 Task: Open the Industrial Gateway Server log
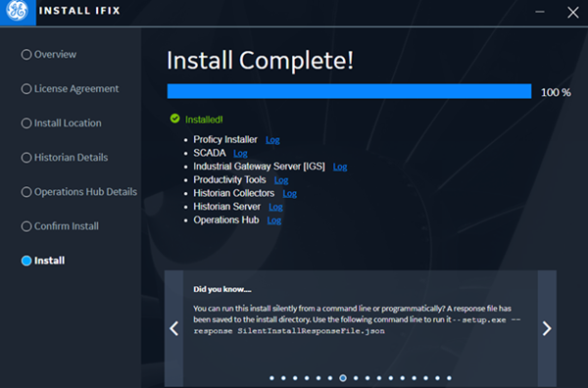click(x=340, y=168)
